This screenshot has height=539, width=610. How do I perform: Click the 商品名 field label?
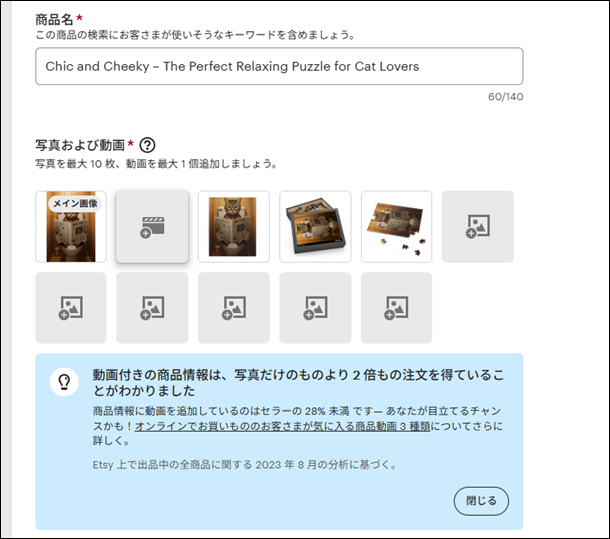click(54, 19)
